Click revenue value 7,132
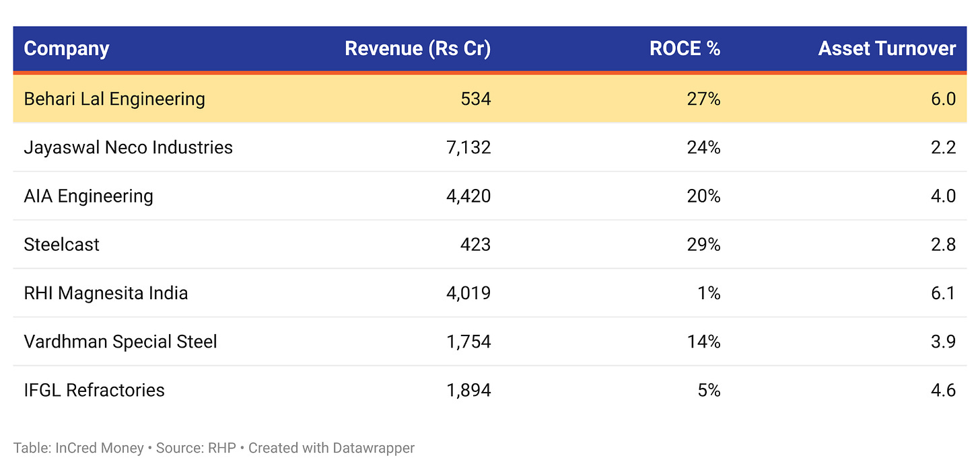The image size is (980, 470). 469,147
